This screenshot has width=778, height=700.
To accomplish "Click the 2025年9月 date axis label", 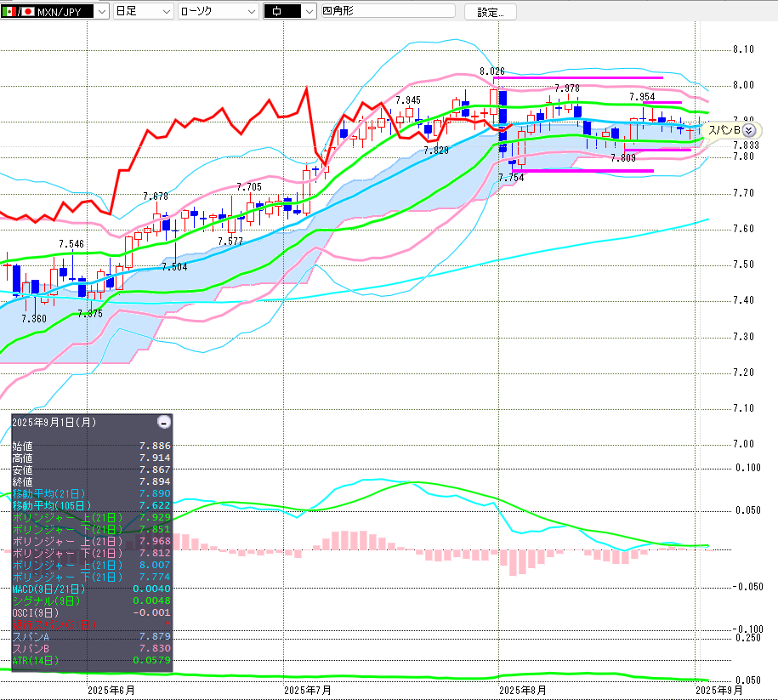I will pos(719,690).
